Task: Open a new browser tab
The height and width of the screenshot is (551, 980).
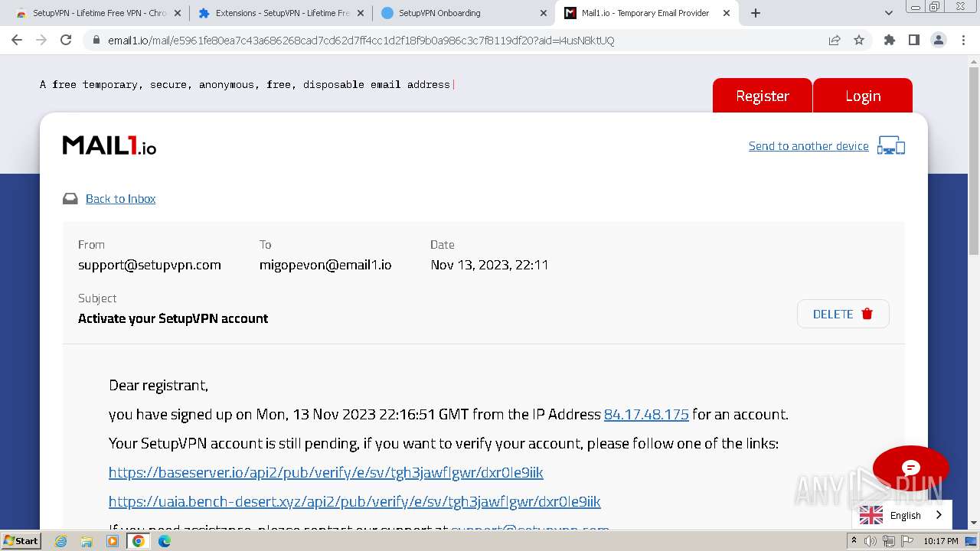Action: (756, 13)
